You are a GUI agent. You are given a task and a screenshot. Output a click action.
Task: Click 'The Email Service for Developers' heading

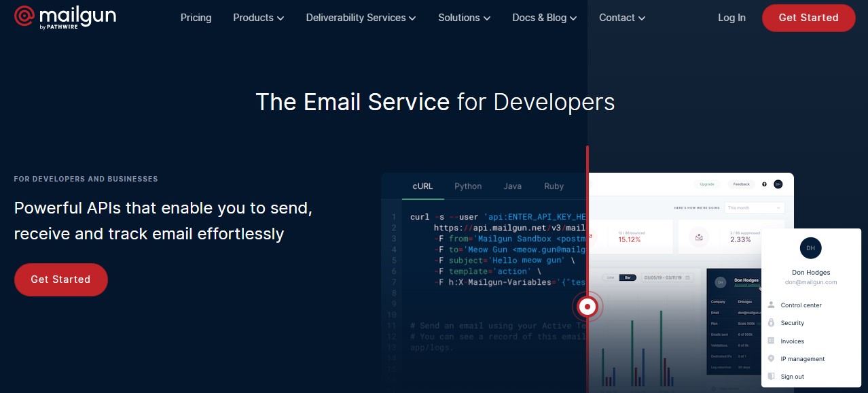[435, 102]
